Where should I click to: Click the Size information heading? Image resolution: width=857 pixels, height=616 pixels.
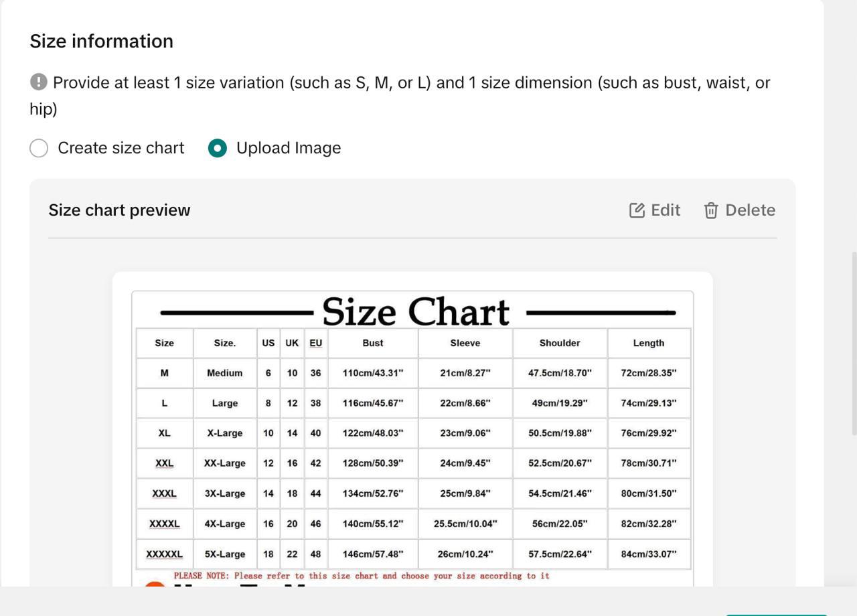click(102, 42)
